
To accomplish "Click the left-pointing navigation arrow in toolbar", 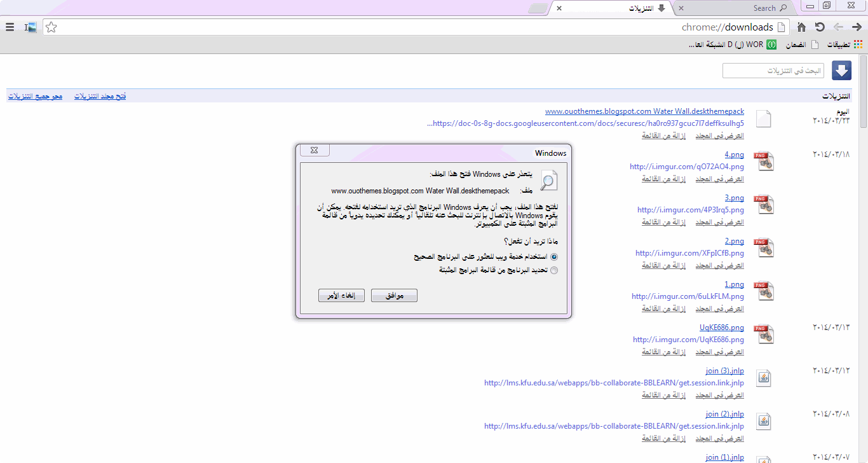I will 838,27.
